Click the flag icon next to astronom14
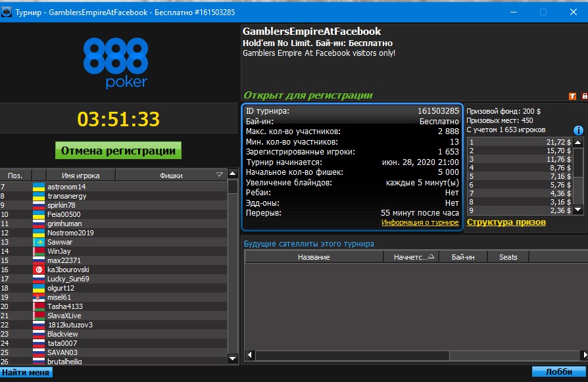This screenshot has height=382, width=588. click(39, 187)
